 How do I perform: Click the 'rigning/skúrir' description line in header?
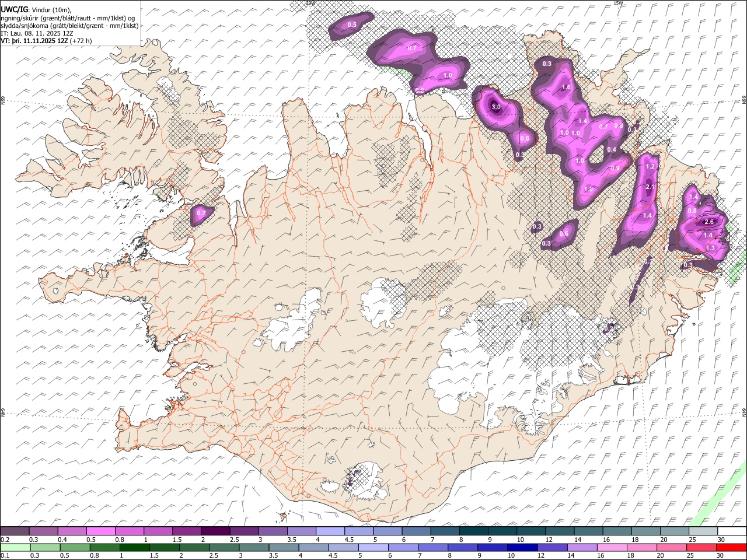point(68,18)
